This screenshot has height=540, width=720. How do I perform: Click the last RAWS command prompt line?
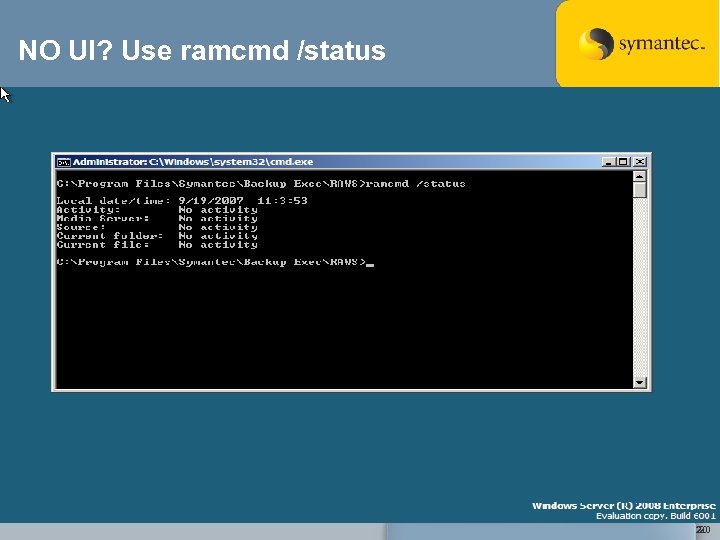(215, 262)
